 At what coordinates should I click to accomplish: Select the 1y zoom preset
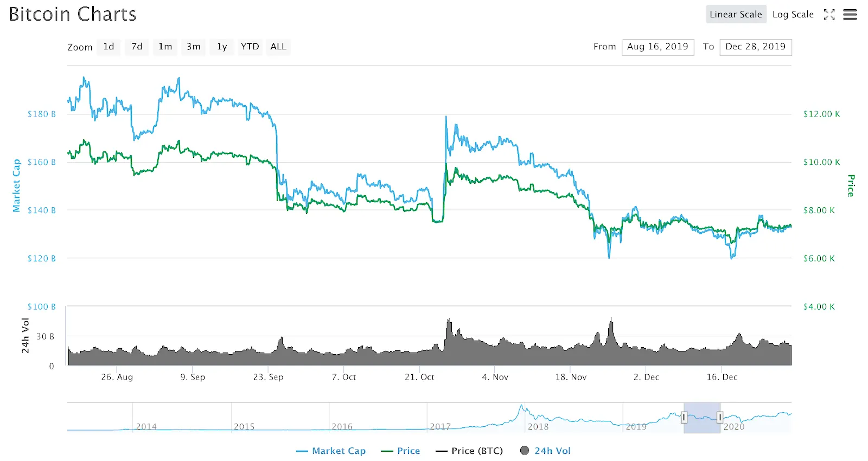[221, 47]
